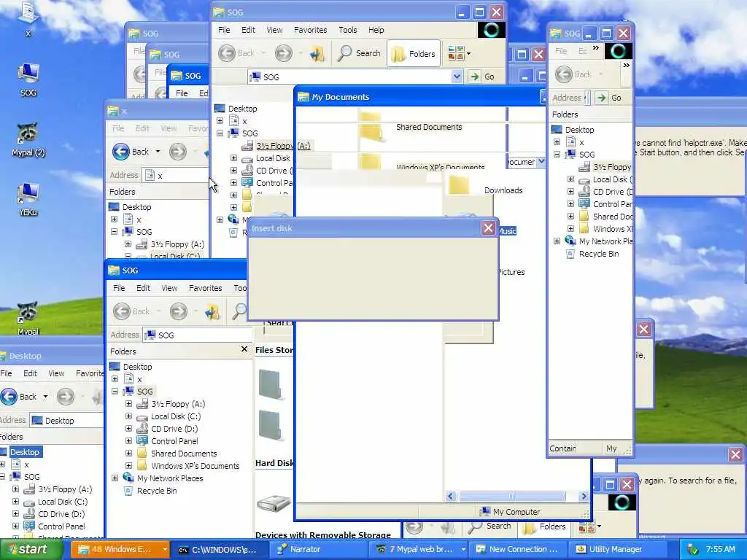Viewport: 747px width, 560px height.
Task: Select CD Drive (D:) in lower SOG window tree
Action: click(x=174, y=429)
